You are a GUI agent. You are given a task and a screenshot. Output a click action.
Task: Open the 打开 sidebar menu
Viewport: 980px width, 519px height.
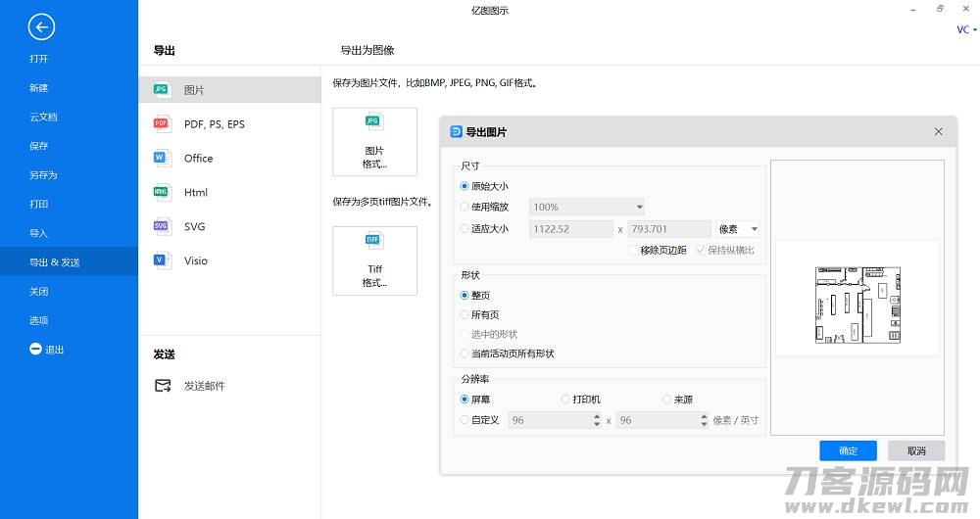(x=39, y=59)
